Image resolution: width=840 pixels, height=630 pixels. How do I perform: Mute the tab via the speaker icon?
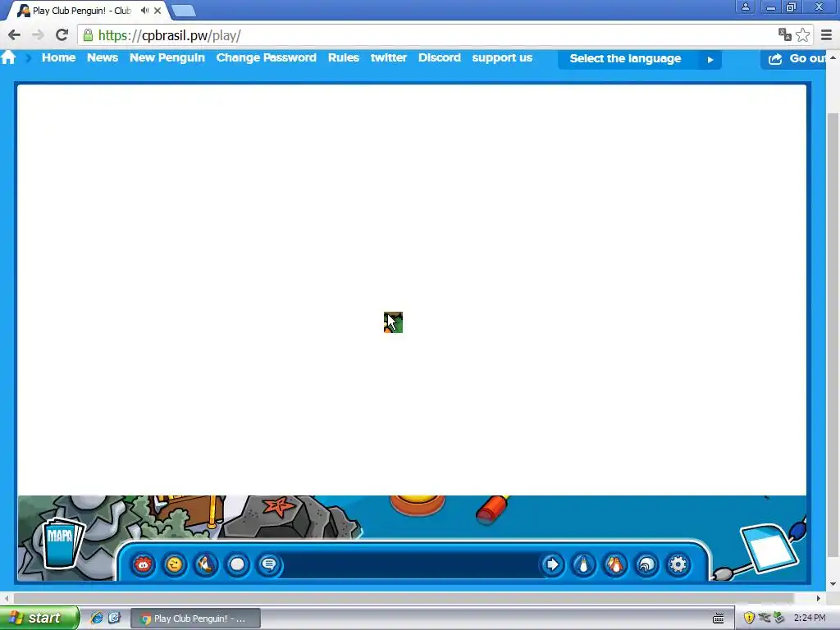click(x=144, y=10)
